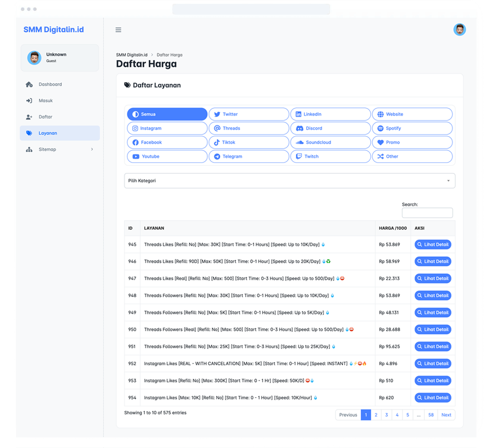Show Tiktok services only
The width and height of the screenshot is (493, 448).
click(x=249, y=142)
